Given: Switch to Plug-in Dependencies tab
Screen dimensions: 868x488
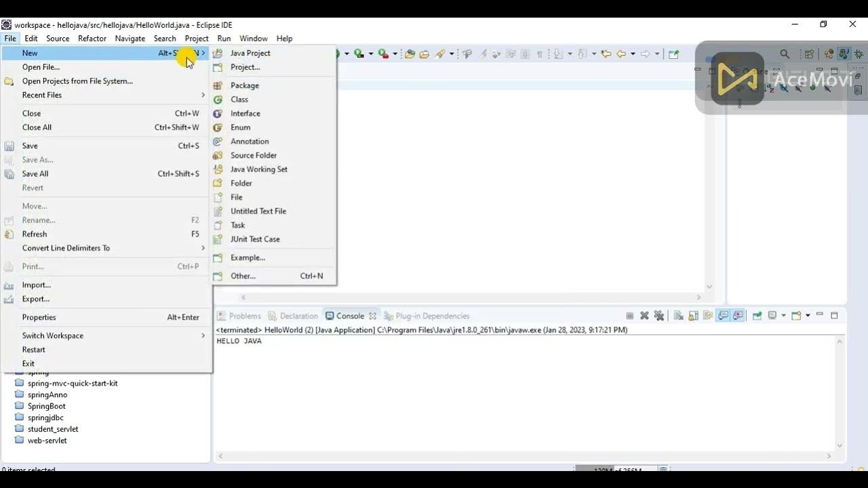Looking at the screenshot, I should click(x=427, y=316).
